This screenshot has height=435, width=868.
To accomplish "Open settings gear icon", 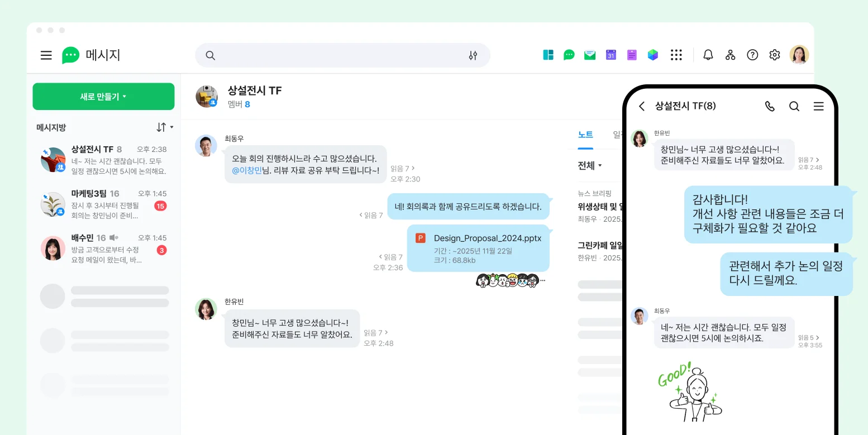I will pyautogui.click(x=774, y=55).
